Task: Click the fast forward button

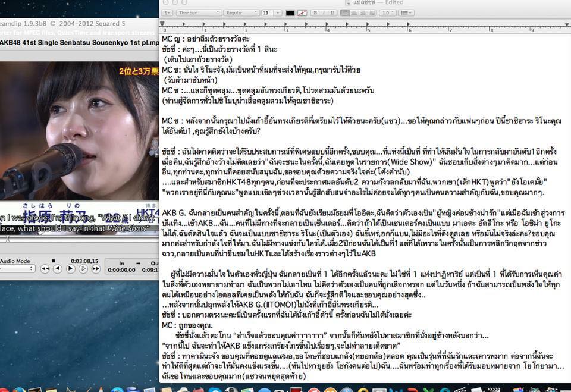Action: tap(96, 269)
